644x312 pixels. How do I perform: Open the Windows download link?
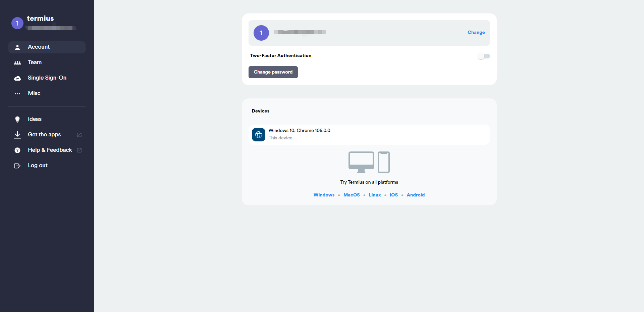click(x=324, y=195)
